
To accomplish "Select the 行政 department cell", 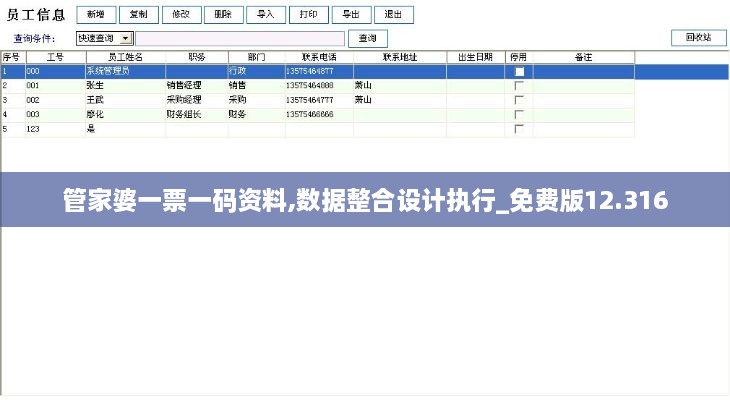I will click(257, 72).
